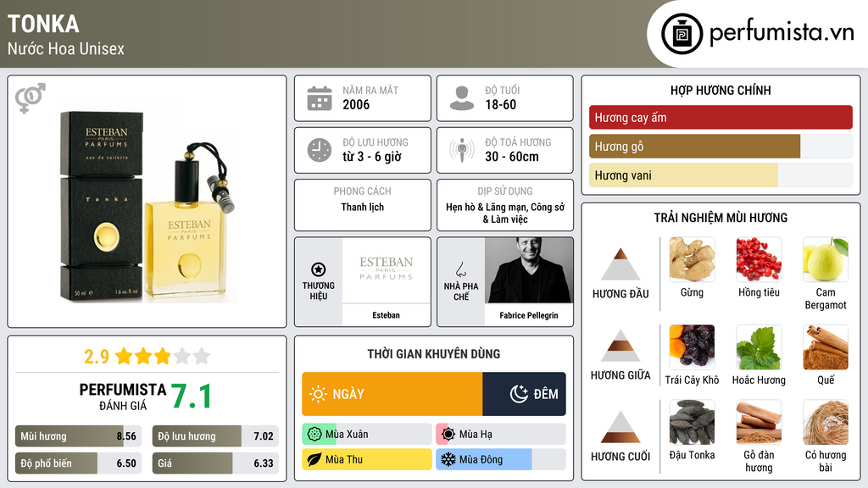This screenshot has width=868, height=488.
Task: Open the Gừng ginger note image
Action: click(692, 259)
